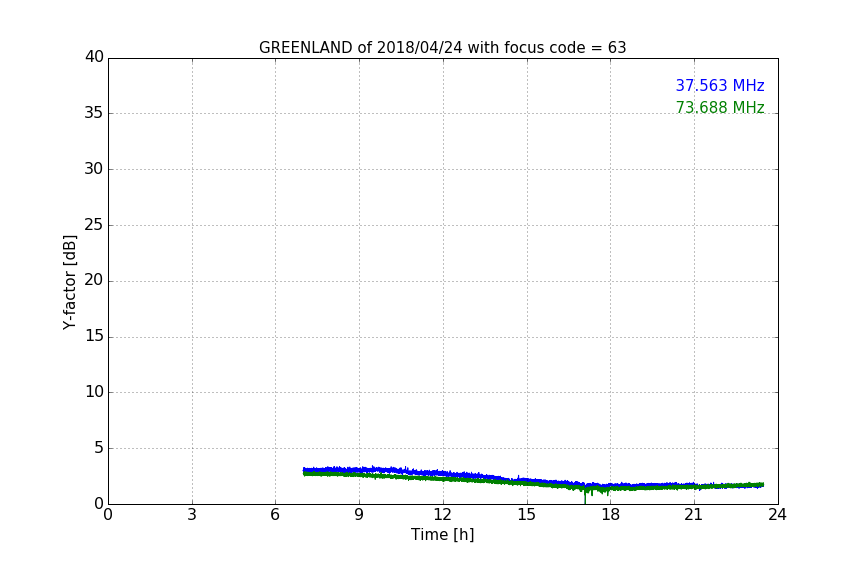The width and height of the screenshot is (864, 576).
Task: Click the y-axis tick label '5'
Action: pyautogui.click(x=99, y=448)
